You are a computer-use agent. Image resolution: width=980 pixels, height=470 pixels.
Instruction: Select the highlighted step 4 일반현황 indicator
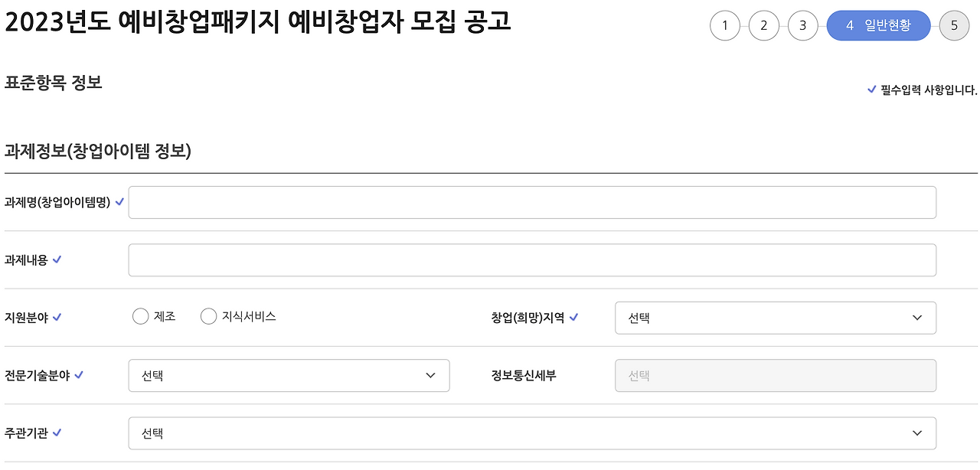[x=878, y=25]
